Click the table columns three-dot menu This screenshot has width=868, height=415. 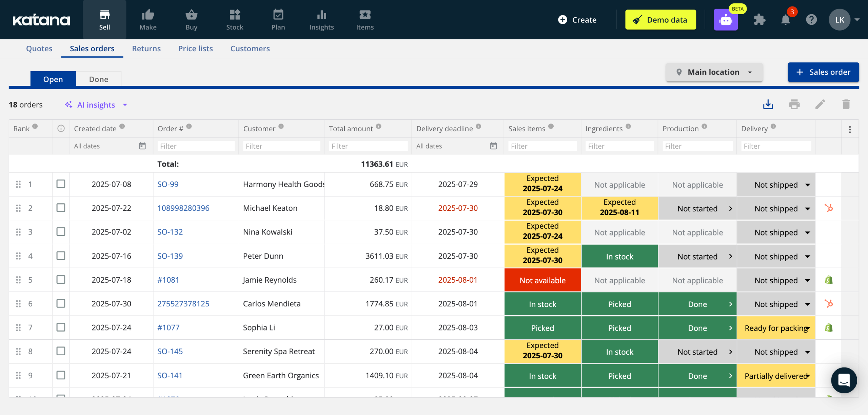tap(850, 129)
